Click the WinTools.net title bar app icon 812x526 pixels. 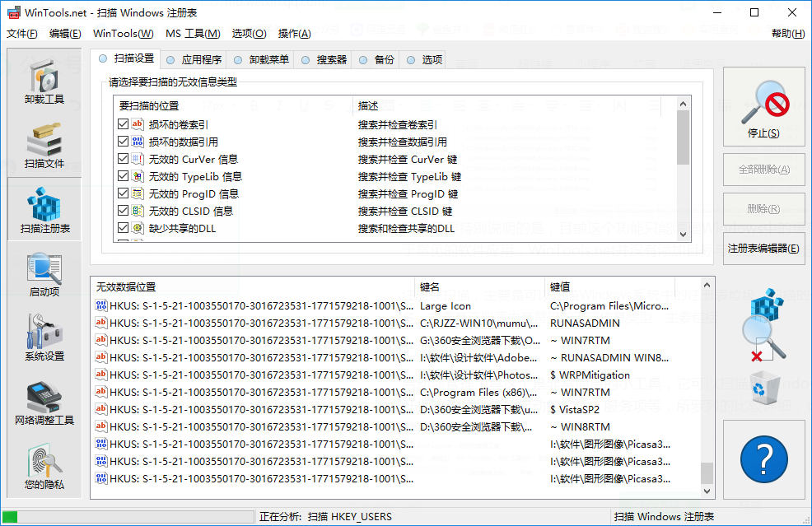pyautogui.click(x=14, y=12)
